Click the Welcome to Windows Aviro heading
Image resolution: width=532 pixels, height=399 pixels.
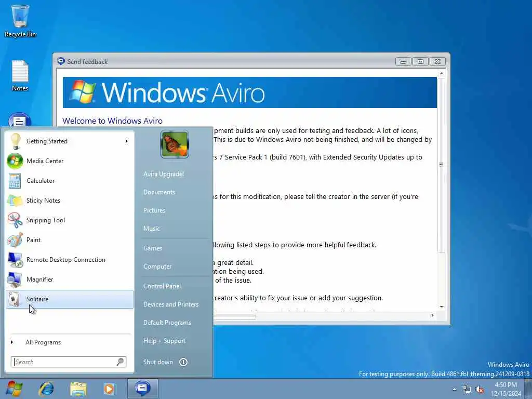click(x=112, y=121)
